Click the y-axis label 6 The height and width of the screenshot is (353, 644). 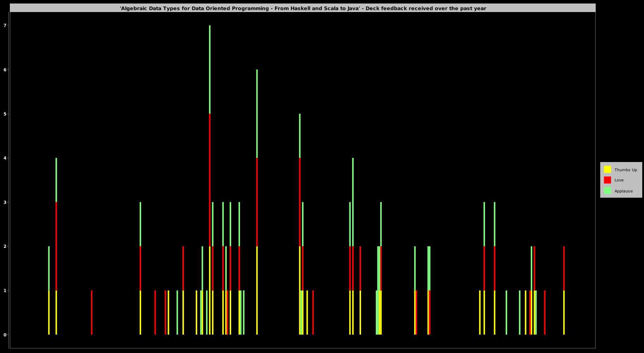5,70
